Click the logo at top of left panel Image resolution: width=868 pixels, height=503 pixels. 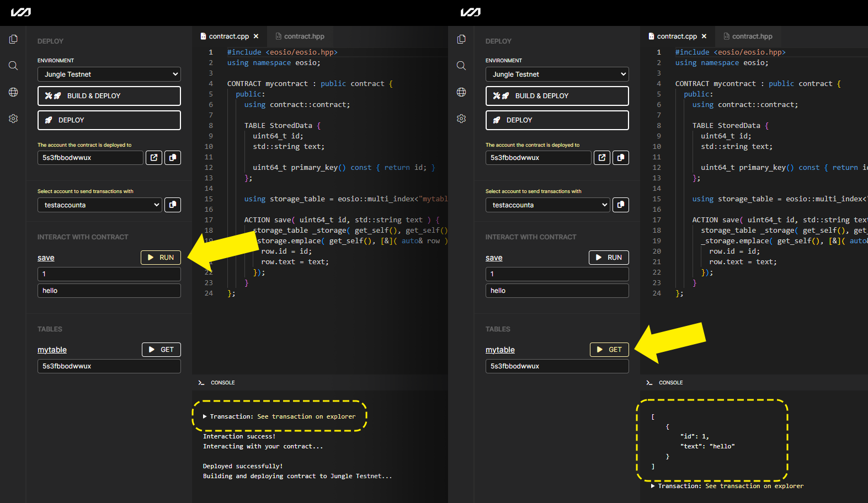[x=21, y=12]
